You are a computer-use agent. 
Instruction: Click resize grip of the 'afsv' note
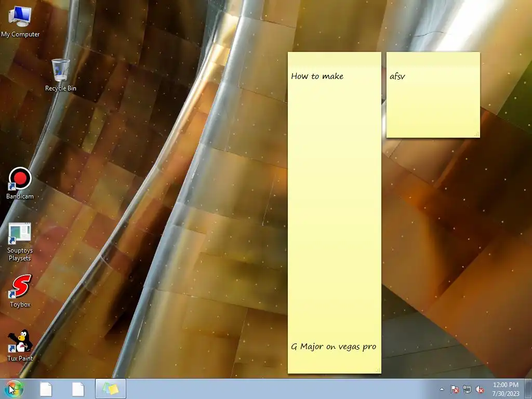(477, 135)
